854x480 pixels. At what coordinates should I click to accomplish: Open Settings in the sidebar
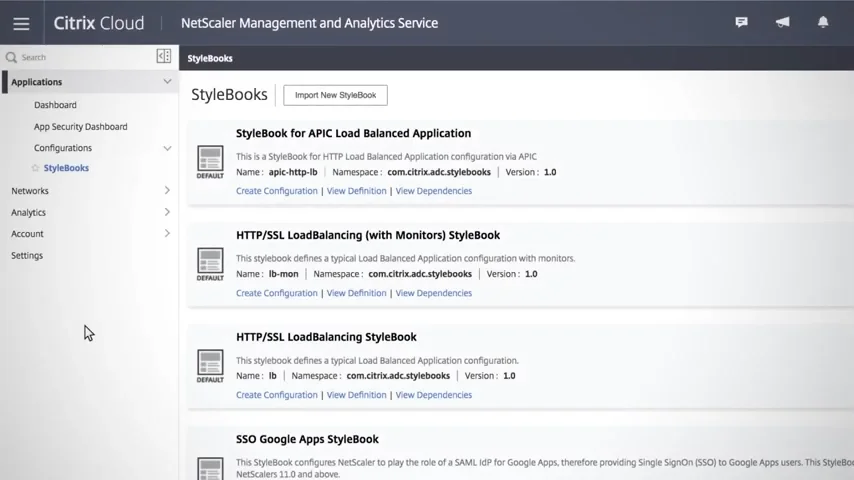[x=27, y=255]
